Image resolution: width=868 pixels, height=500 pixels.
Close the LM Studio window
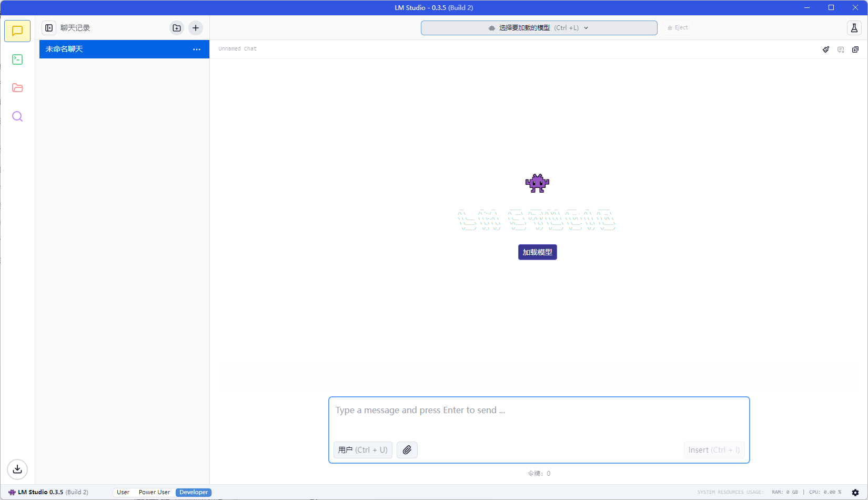pyautogui.click(x=855, y=7)
